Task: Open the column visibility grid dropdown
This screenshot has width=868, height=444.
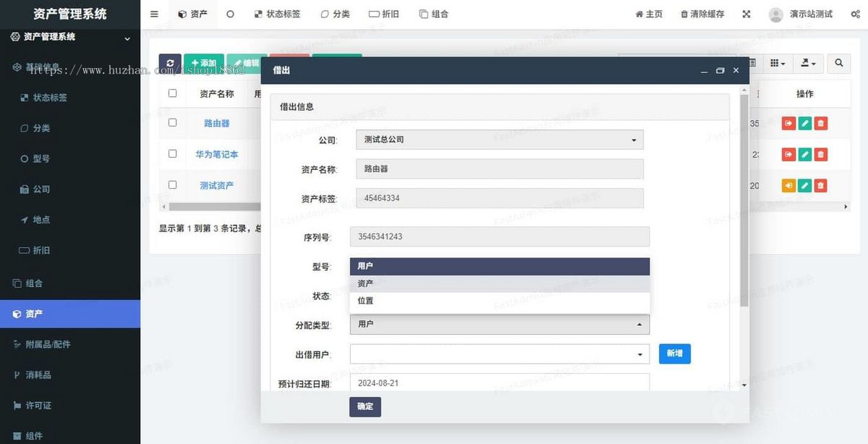Action: tap(778, 64)
